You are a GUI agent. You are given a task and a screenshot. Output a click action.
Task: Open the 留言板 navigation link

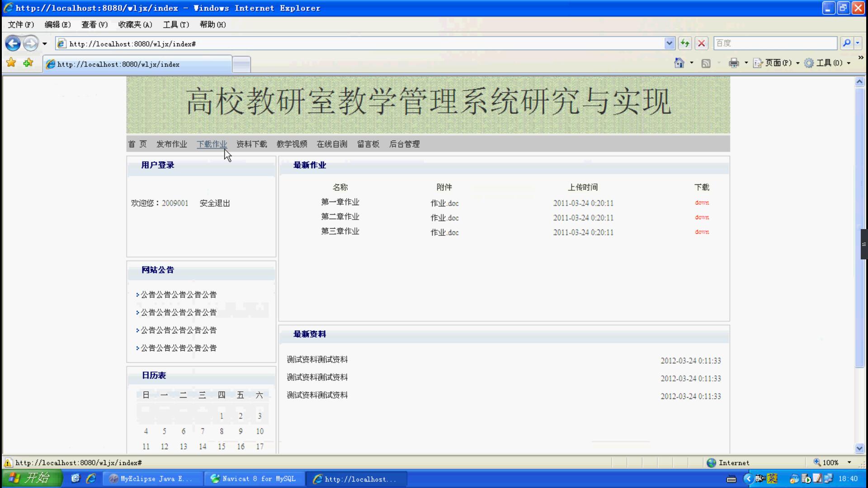[x=368, y=144]
